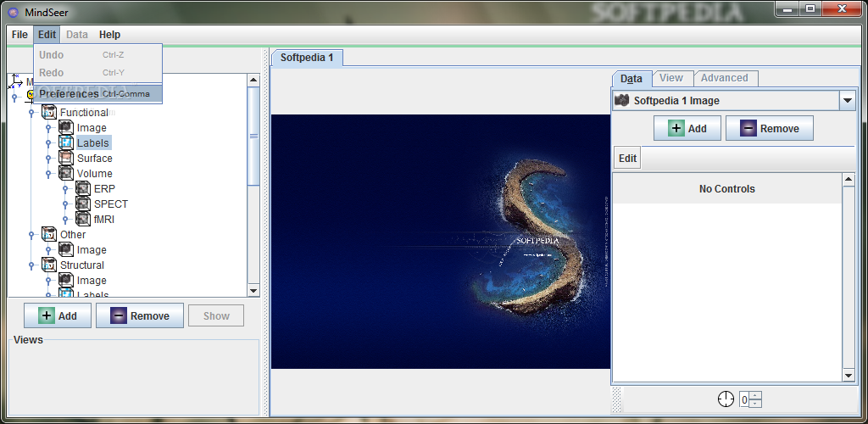Select the Data tab
868x424 pixels.
[x=631, y=79]
